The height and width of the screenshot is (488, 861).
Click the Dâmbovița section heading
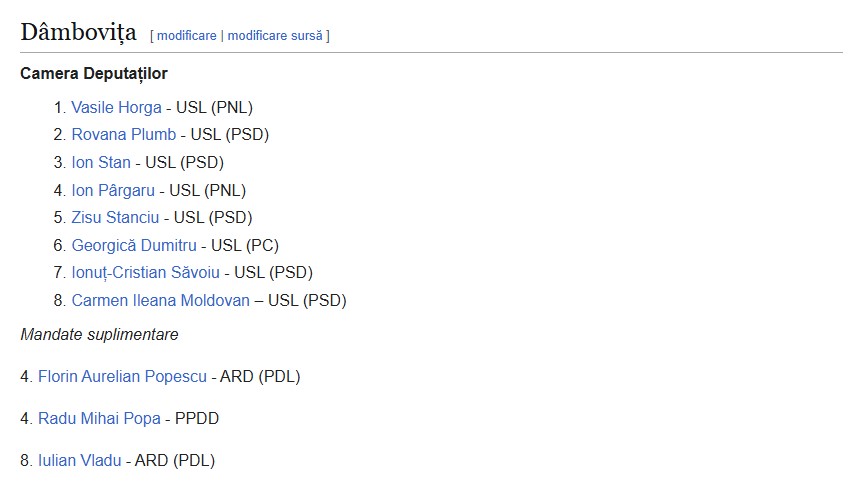point(78,33)
